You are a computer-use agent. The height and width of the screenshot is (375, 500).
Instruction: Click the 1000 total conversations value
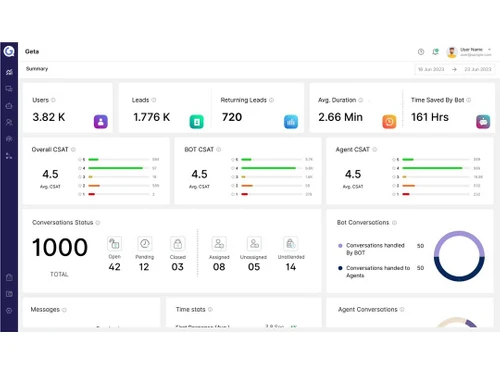point(60,247)
